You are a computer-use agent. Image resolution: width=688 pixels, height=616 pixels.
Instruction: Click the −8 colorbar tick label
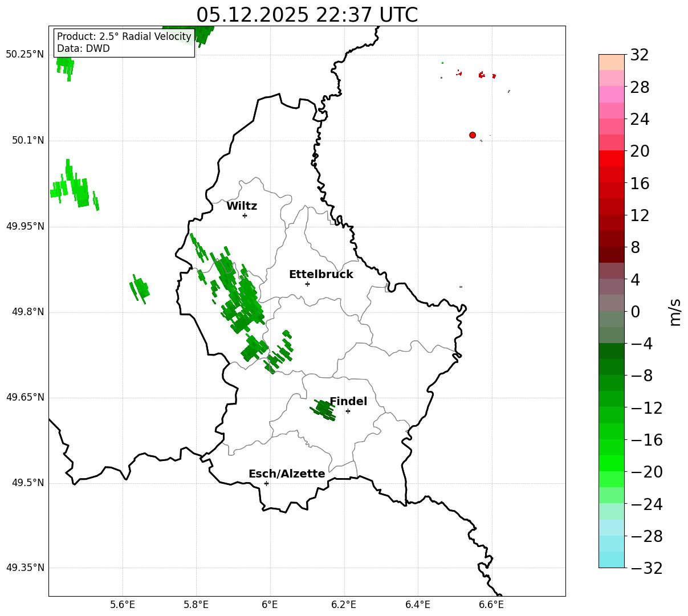[642, 376]
